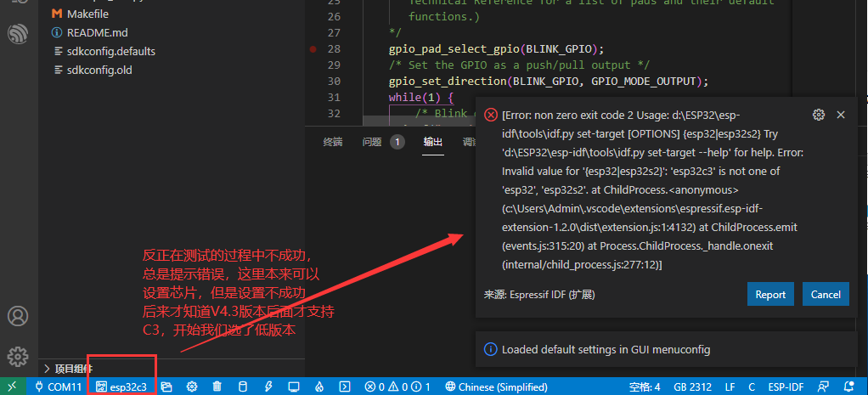Viewport: 868px width, 395px height.
Task: Click the Report button
Action: [770, 294]
